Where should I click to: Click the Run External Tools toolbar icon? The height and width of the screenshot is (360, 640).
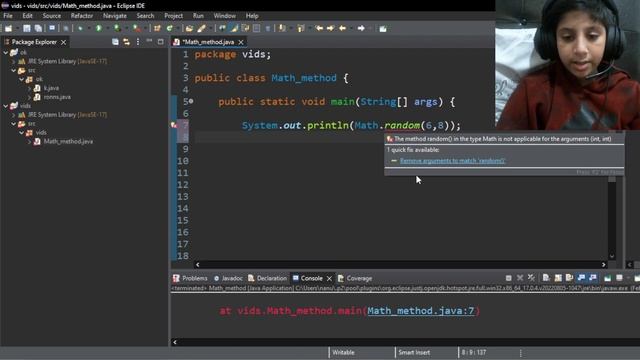[137, 28]
